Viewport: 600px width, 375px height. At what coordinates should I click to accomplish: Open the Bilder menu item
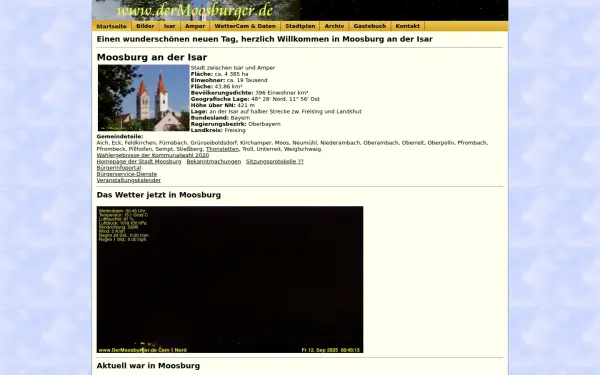tap(145, 26)
